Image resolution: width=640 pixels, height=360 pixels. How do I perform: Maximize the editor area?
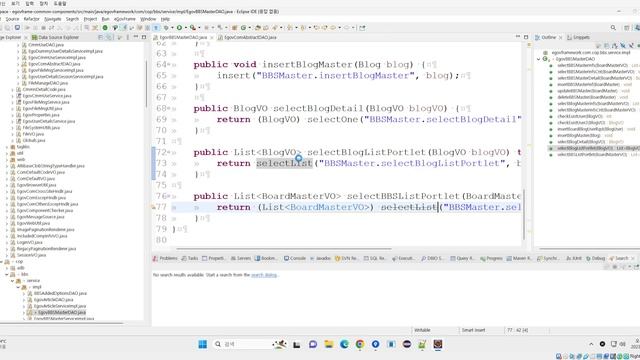526,37
